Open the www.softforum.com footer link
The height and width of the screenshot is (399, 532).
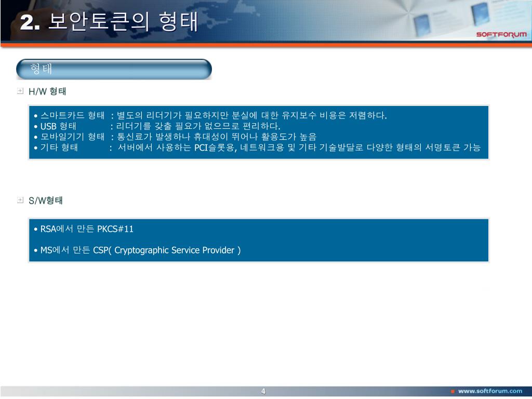tap(490, 391)
